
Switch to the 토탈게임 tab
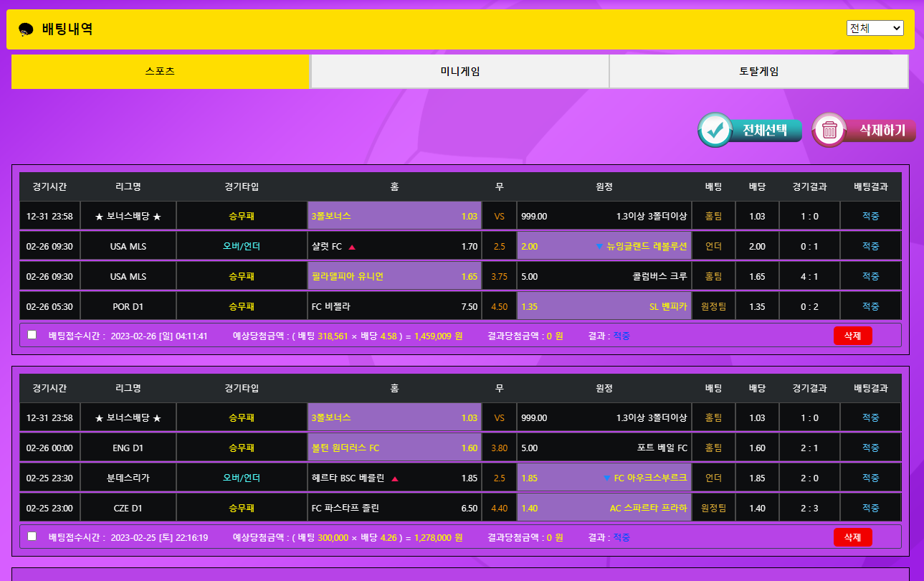point(758,72)
